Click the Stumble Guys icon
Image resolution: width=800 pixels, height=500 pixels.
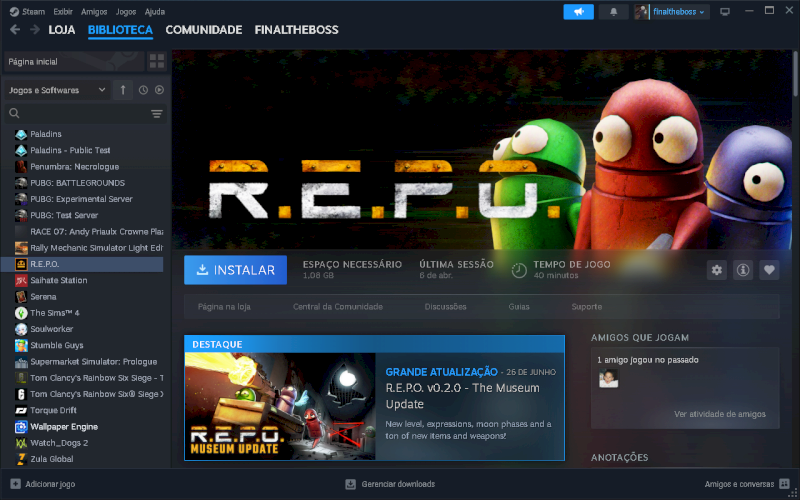(21, 345)
